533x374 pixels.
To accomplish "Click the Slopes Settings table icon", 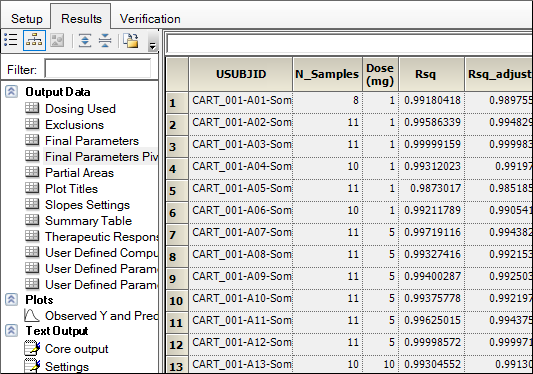I will point(32,204).
